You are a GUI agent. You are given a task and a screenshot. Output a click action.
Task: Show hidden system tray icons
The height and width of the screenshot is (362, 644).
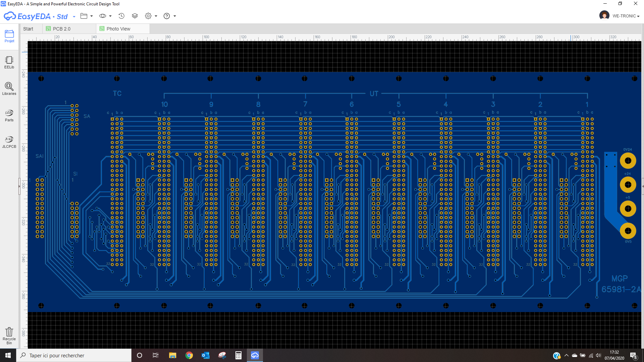pos(567,355)
